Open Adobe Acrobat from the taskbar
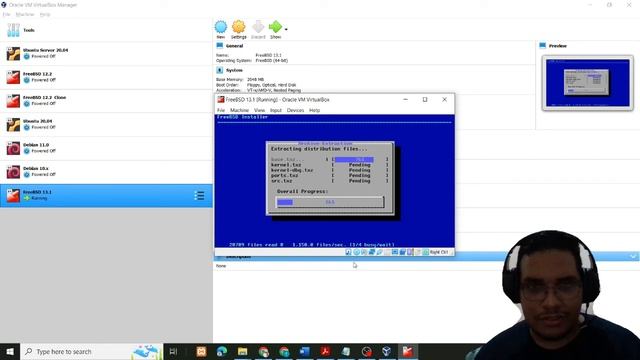 click(325, 351)
